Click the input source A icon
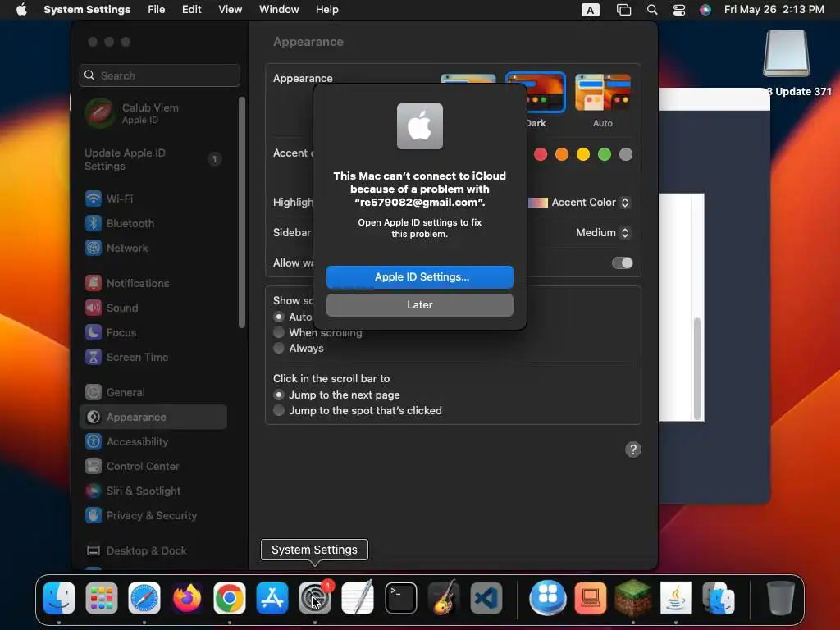This screenshot has width=840, height=630. tap(591, 10)
